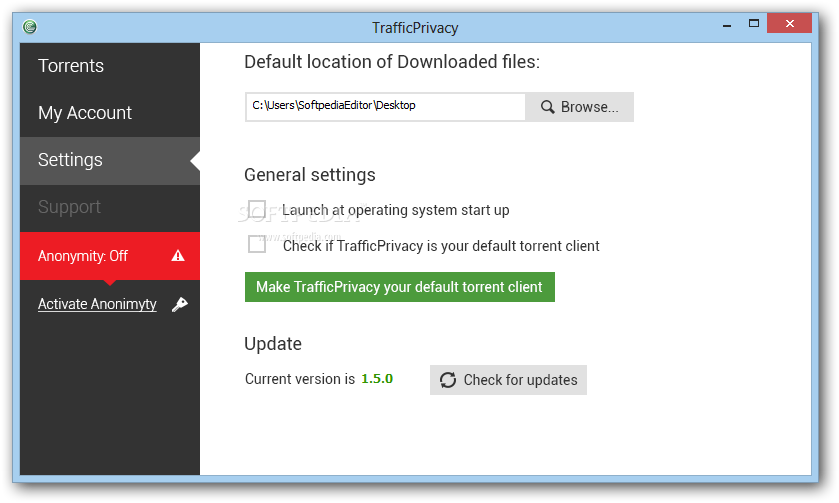839x503 pixels.
Task: Click the TrafficPrivacy app icon in the title bar
Action: tap(29, 26)
